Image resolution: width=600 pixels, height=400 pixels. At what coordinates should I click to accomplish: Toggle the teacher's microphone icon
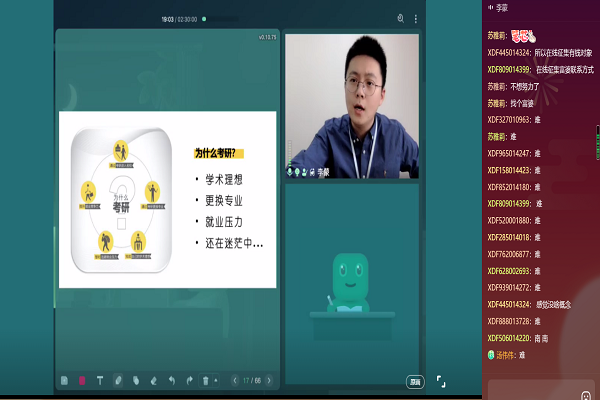tap(291, 171)
